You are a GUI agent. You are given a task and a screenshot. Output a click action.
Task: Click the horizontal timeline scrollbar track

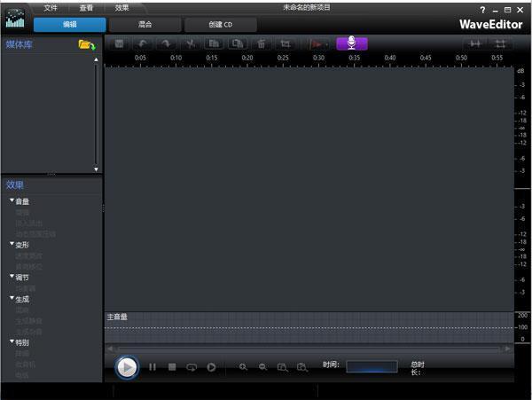point(309,349)
